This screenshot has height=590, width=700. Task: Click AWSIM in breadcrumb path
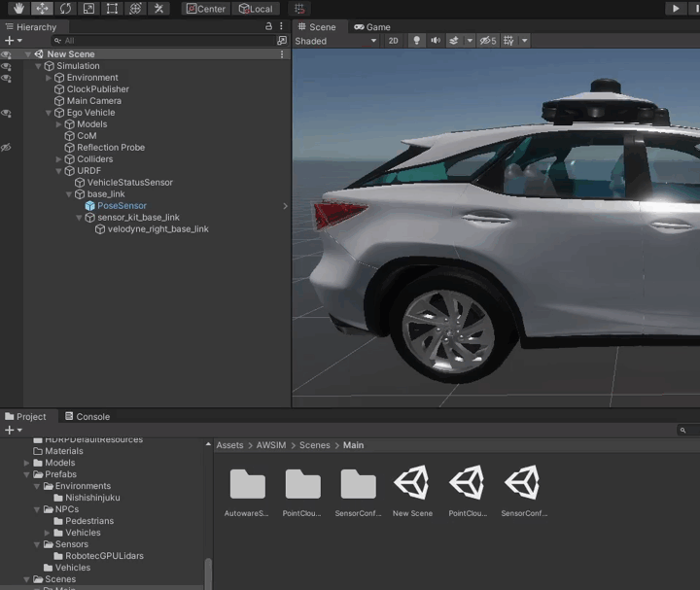point(271,445)
